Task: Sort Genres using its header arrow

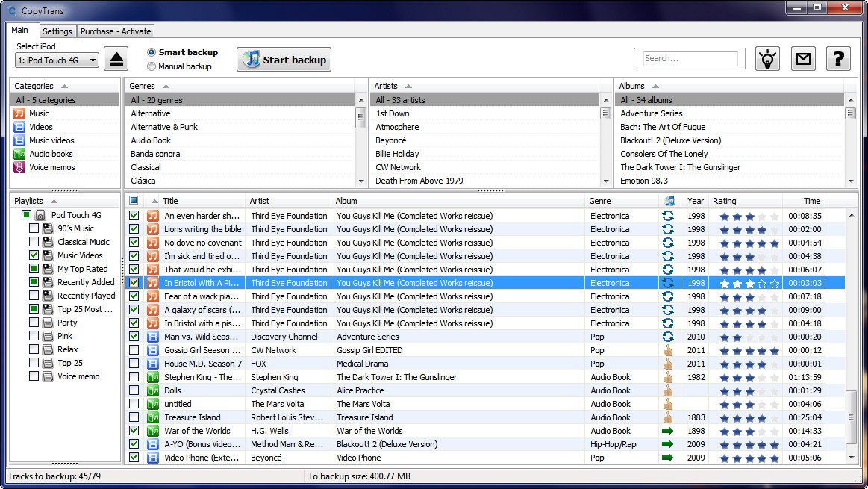Action: (166, 87)
